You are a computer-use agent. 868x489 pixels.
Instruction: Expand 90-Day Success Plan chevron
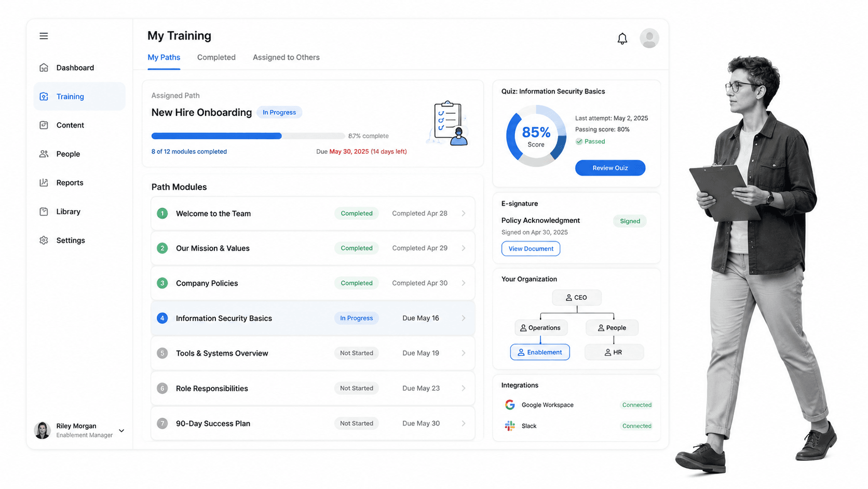click(x=464, y=424)
